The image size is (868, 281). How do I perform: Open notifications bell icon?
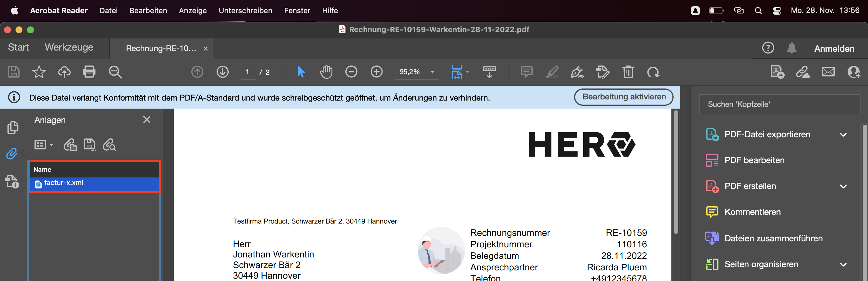click(x=791, y=48)
